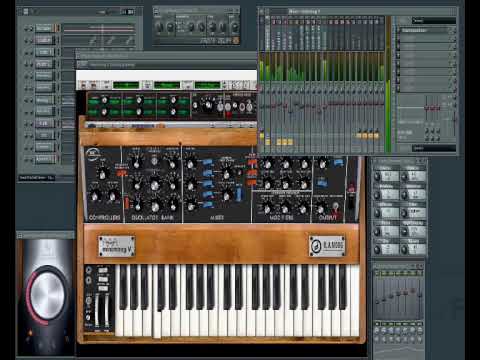Click the mixer window title bar

pyautogui.click(x=358, y=11)
